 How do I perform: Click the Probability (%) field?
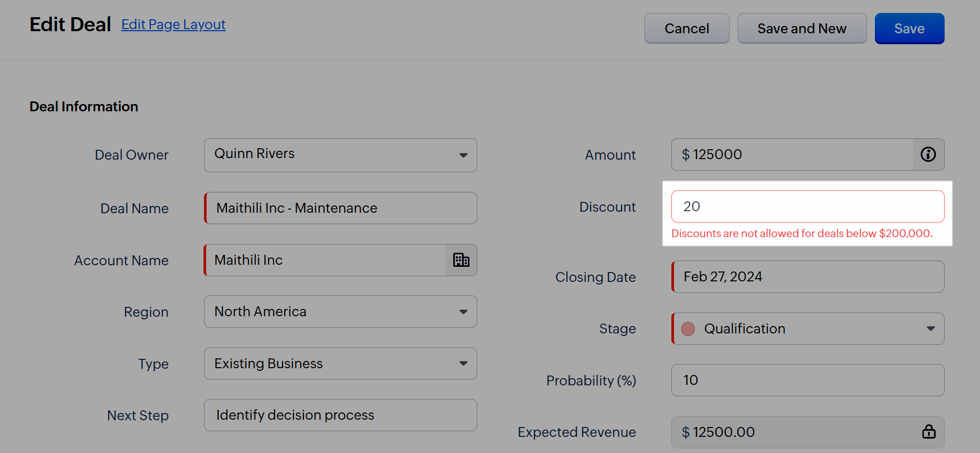(x=808, y=380)
